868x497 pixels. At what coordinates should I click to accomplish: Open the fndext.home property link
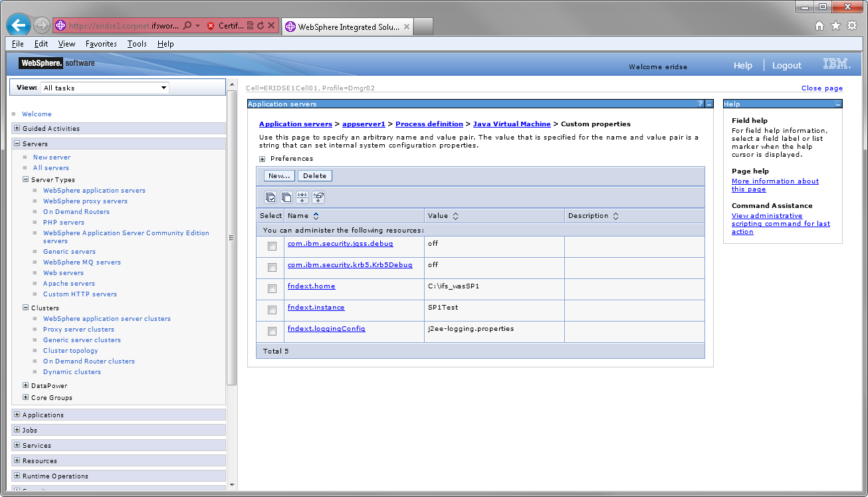coord(311,286)
